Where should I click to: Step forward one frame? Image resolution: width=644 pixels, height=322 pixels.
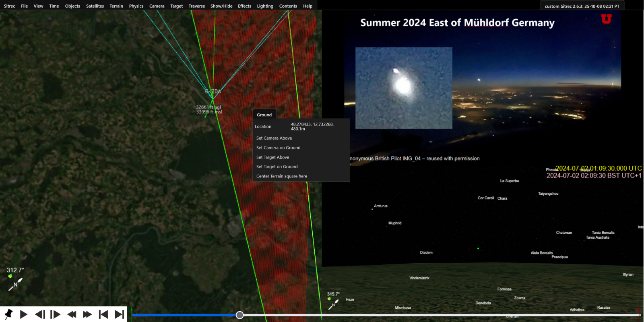click(56, 314)
